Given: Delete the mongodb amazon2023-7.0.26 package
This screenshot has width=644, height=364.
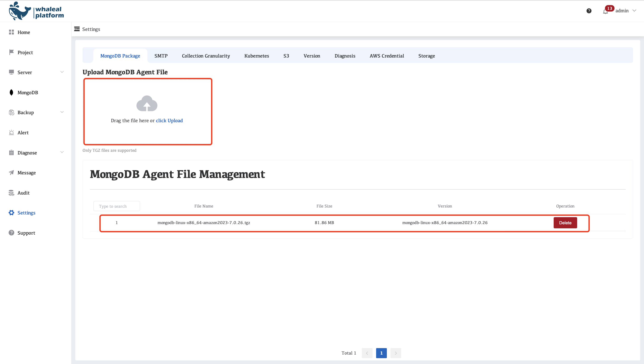Looking at the screenshot, I should [x=565, y=223].
